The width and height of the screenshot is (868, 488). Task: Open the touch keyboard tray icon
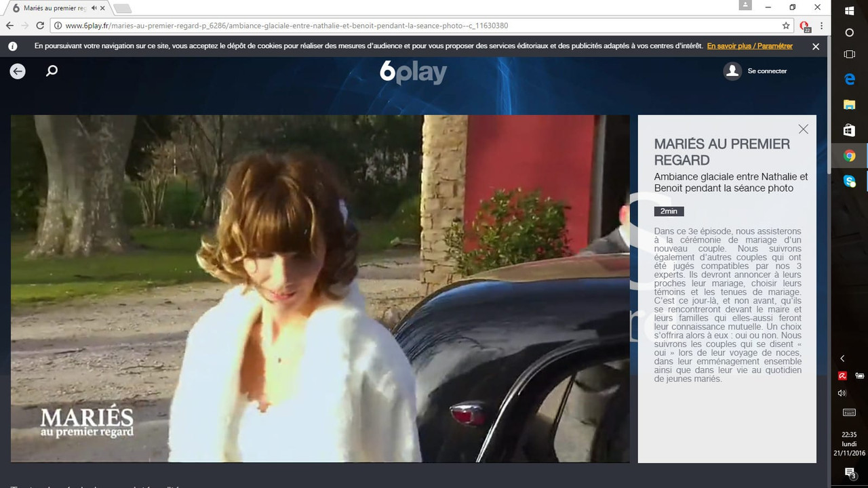pyautogui.click(x=850, y=412)
